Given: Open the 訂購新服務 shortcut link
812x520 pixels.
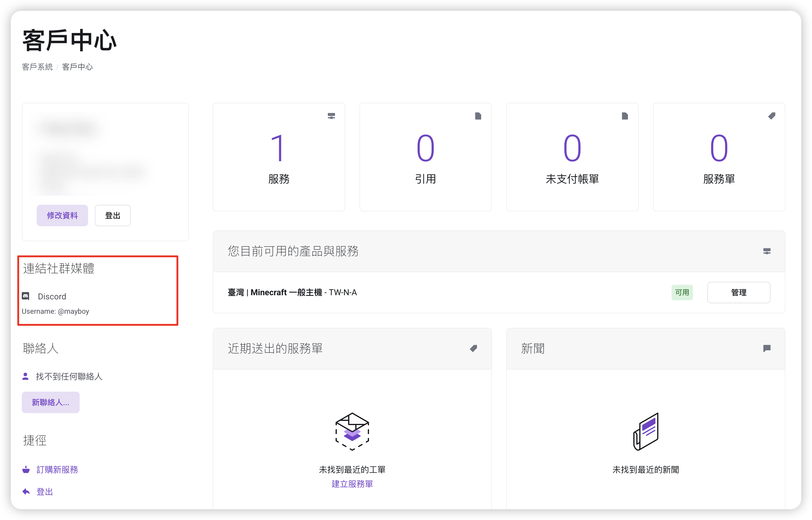Looking at the screenshot, I should tap(57, 469).
